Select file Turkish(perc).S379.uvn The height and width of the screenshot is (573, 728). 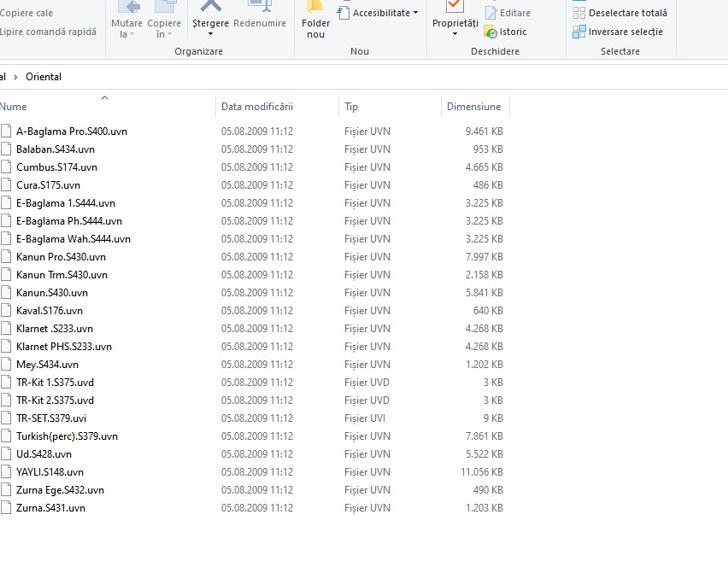coord(67,436)
